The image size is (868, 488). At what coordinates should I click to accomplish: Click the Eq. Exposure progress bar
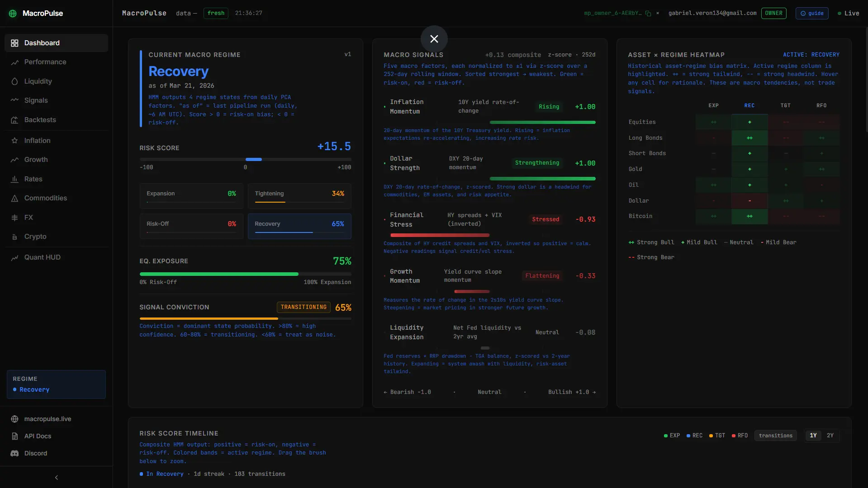click(x=245, y=274)
